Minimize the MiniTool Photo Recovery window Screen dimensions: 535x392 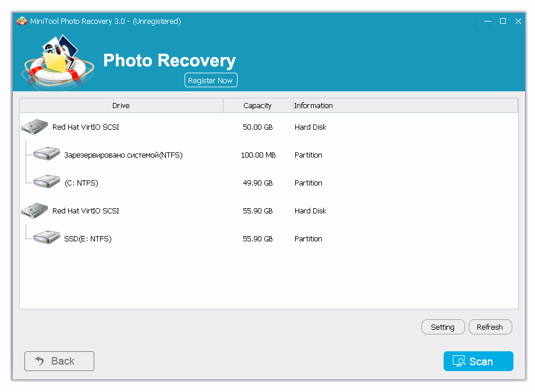point(488,21)
